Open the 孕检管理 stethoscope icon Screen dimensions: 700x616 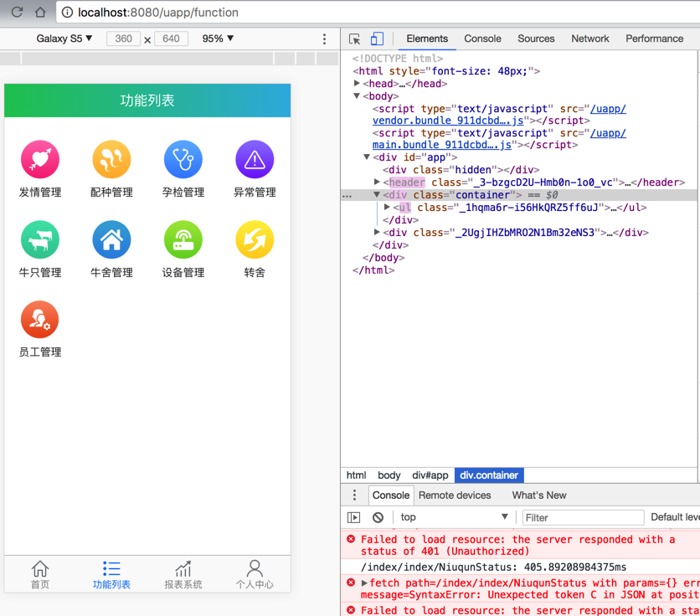(x=183, y=159)
